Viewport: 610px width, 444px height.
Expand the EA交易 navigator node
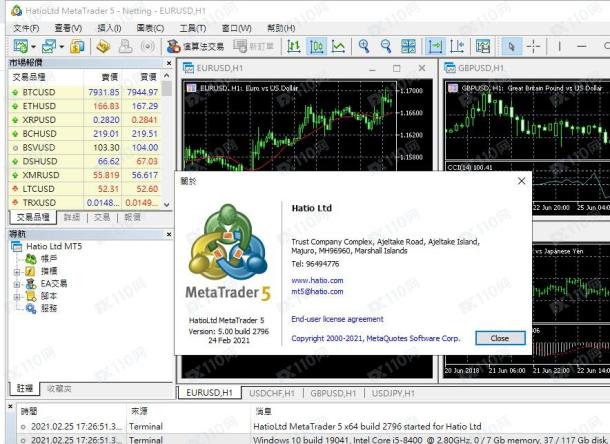[17, 284]
